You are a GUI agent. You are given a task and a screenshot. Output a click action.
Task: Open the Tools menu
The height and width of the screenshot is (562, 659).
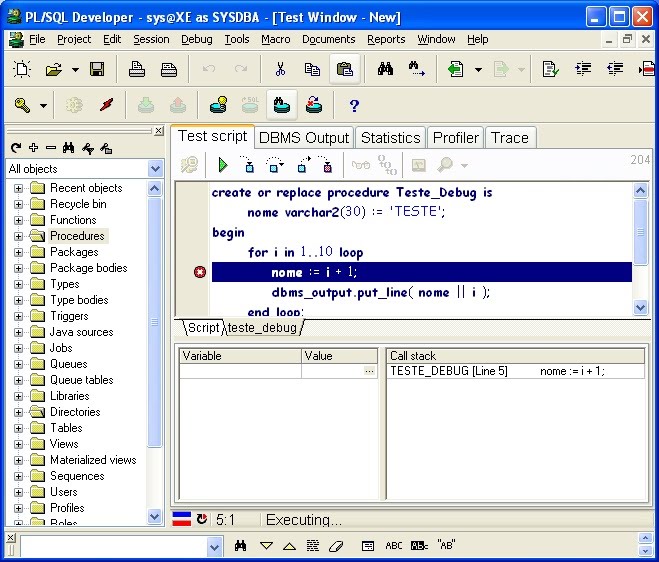coord(237,40)
